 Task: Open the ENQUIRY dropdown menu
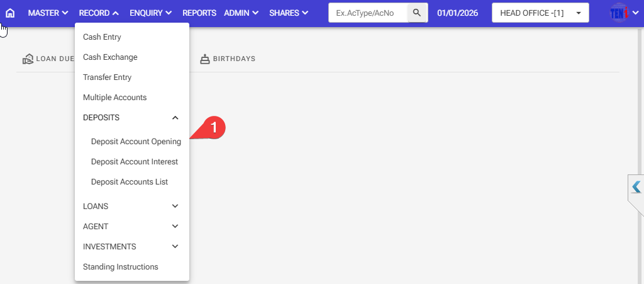[x=150, y=13]
